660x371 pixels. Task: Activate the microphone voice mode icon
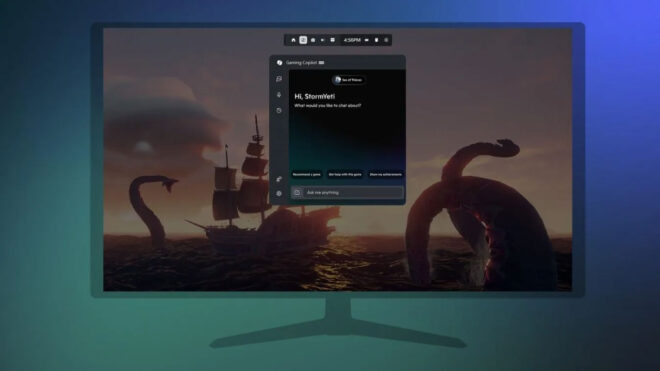[279, 95]
